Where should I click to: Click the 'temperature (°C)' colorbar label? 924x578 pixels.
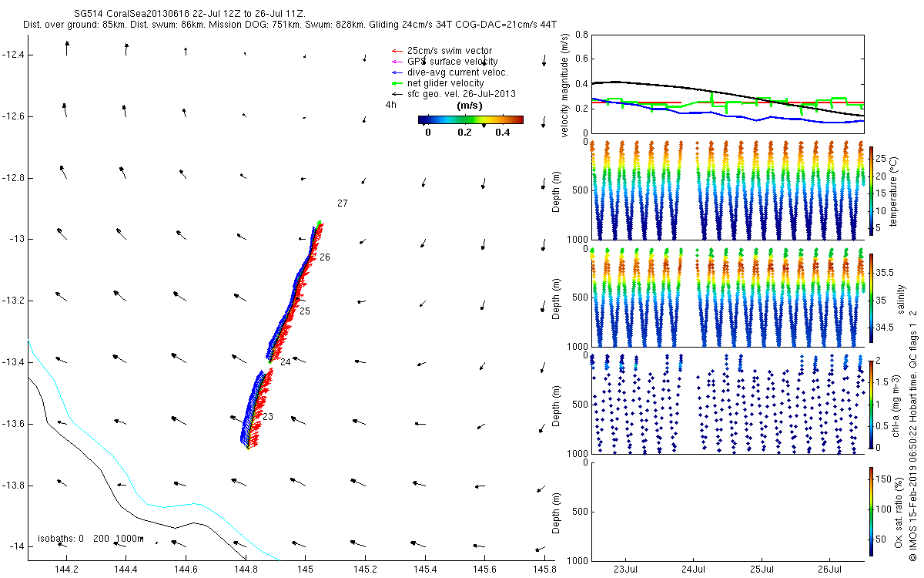tap(893, 190)
